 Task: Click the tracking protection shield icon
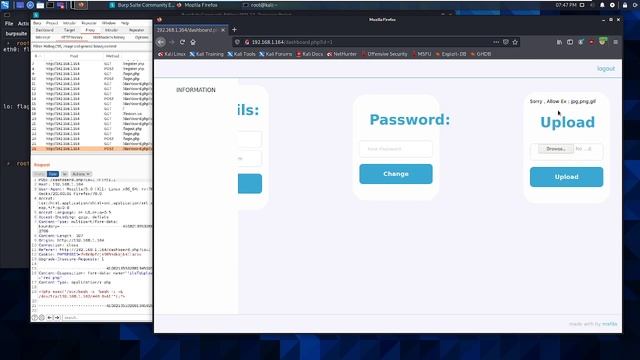click(x=237, y=42)
